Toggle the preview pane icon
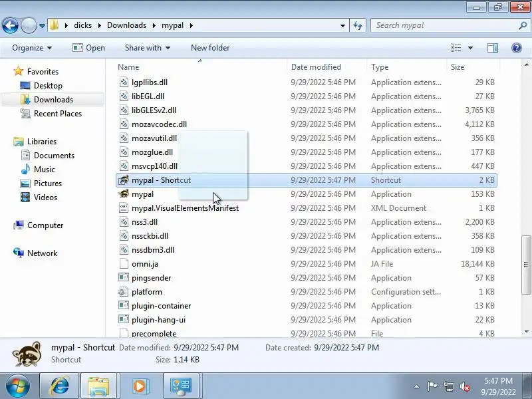Image resolution: width=532 pixels, height=399 pixels. [x=493, y=48]
